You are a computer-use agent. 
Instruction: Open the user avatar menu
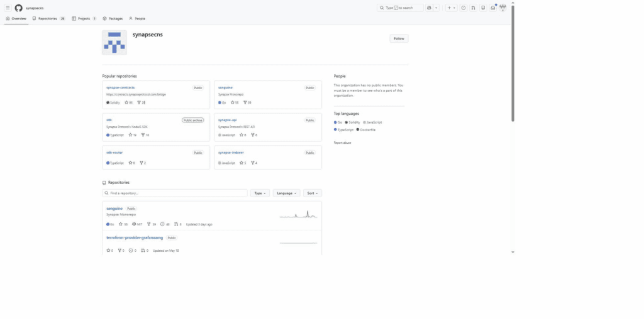pos(502,8)
